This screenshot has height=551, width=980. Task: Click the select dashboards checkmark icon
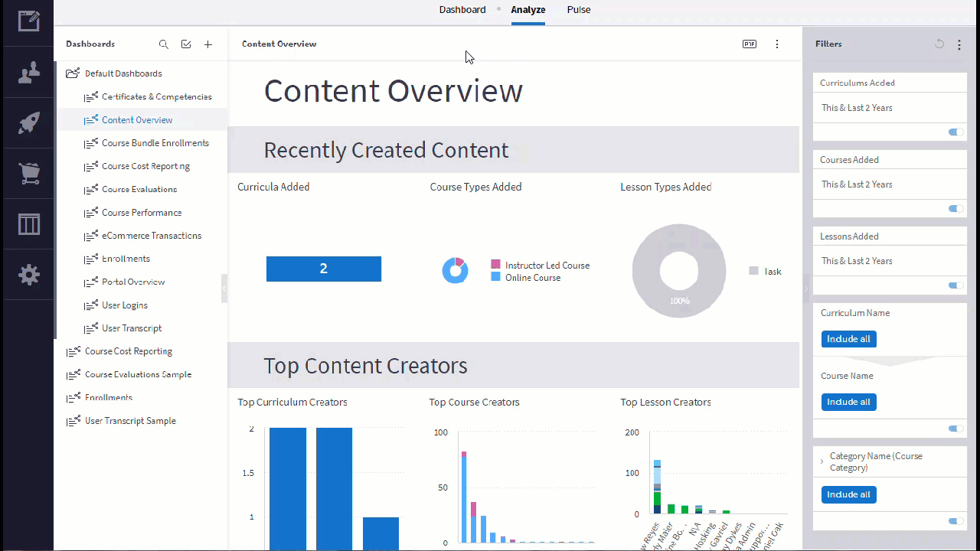[x=186, y=44]
